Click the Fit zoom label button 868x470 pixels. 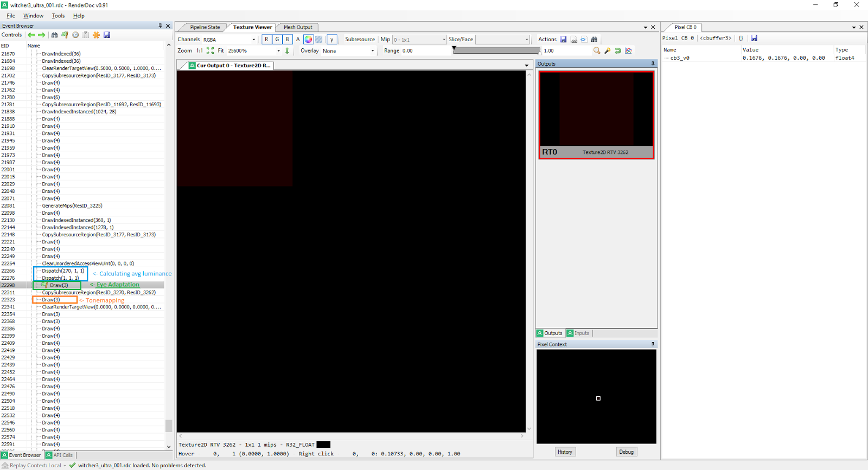click(x=221, y=51)
